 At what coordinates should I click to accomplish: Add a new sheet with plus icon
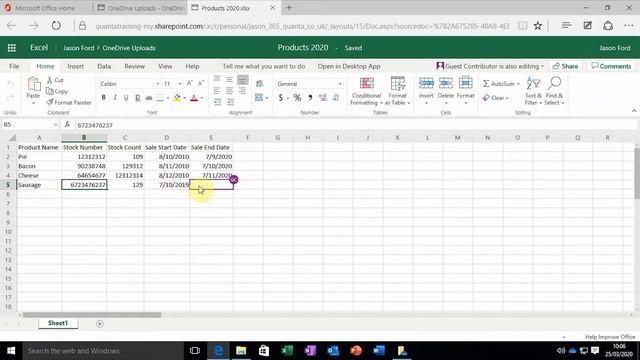point(100,324)
